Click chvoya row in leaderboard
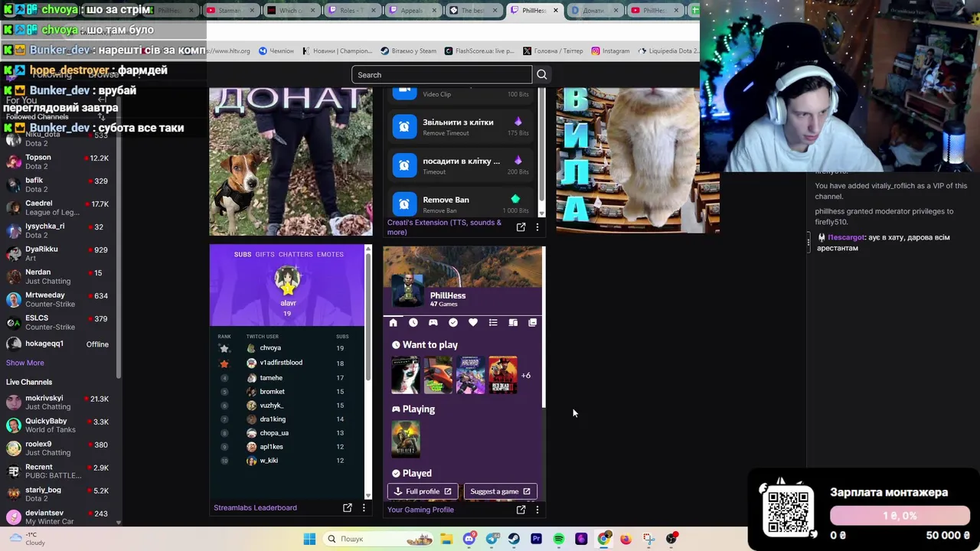Image resolution: width=980 pixels, height=551 pixels. (x=289, y=348)
